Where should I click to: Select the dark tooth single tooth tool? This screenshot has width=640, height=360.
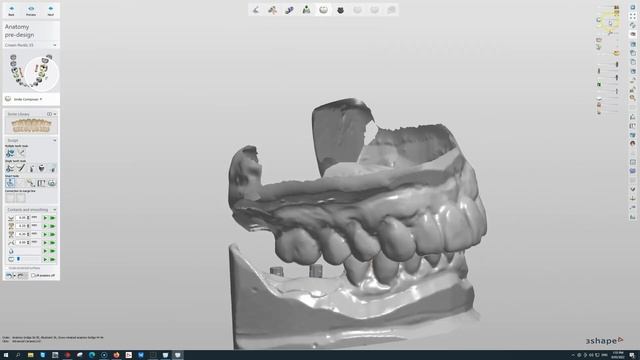pyautogui.click(x=42, y=168)
